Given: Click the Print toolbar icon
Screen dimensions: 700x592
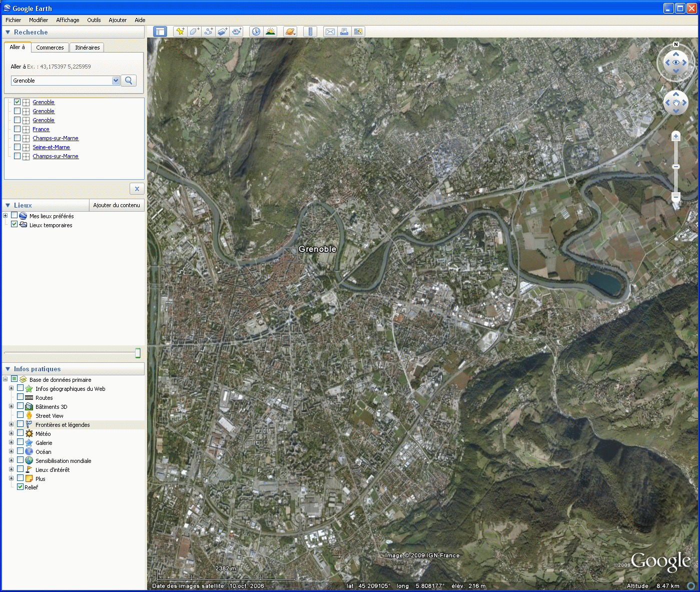Looking at the screenshot, I should [344, 32].
